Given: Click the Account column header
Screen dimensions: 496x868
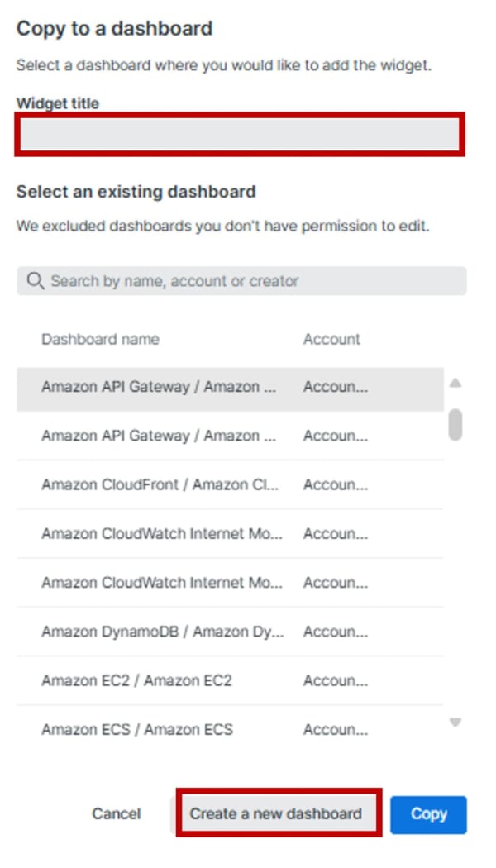Looking at the screenshot, I should 331,339.
